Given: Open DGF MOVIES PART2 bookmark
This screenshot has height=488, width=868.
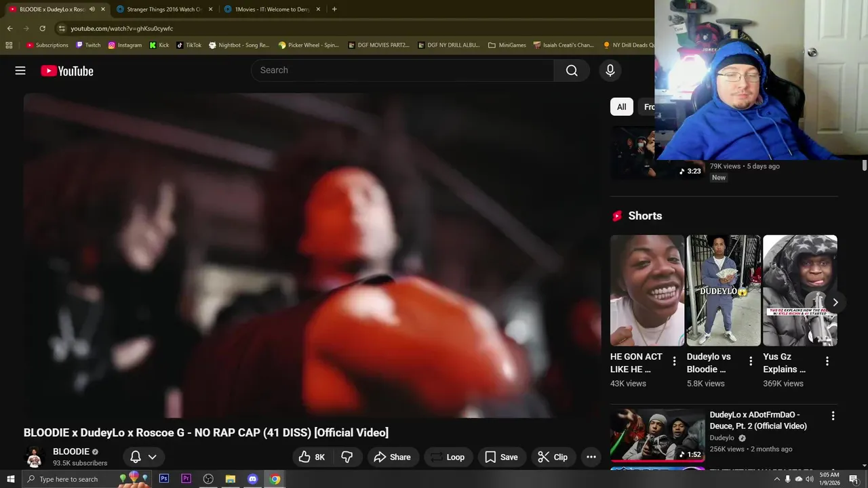Looking at the screenshot, I should (x=378, y=45).
